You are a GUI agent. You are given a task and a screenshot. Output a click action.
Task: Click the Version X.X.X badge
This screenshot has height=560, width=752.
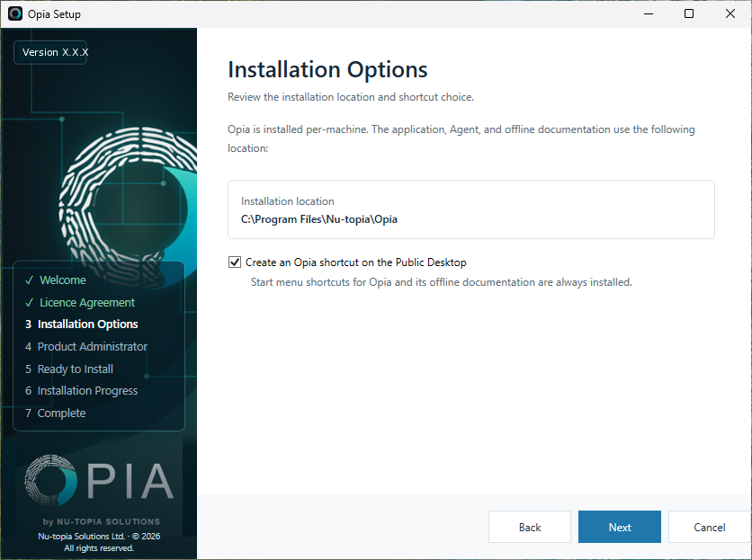(50, 52)
